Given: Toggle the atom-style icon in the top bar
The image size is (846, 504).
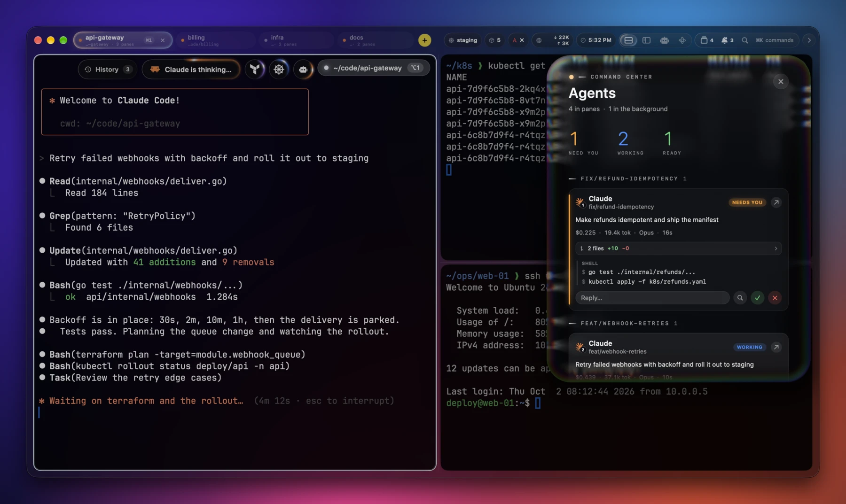Looking at the screenshot, I should [x=682, y=40].
